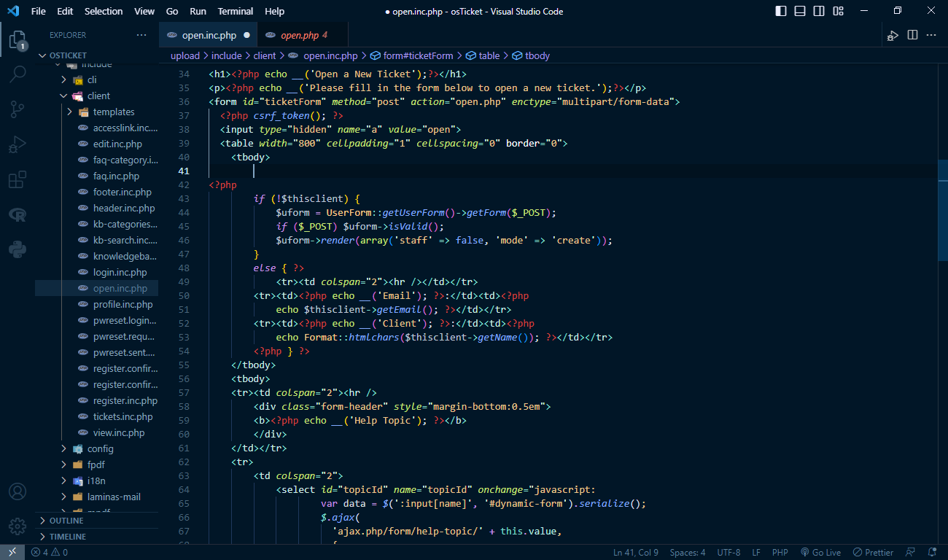Viewport: 948px width, 560px height.
Task: Click the editor minimap scrollbar slider
Action: click(941, 211)
